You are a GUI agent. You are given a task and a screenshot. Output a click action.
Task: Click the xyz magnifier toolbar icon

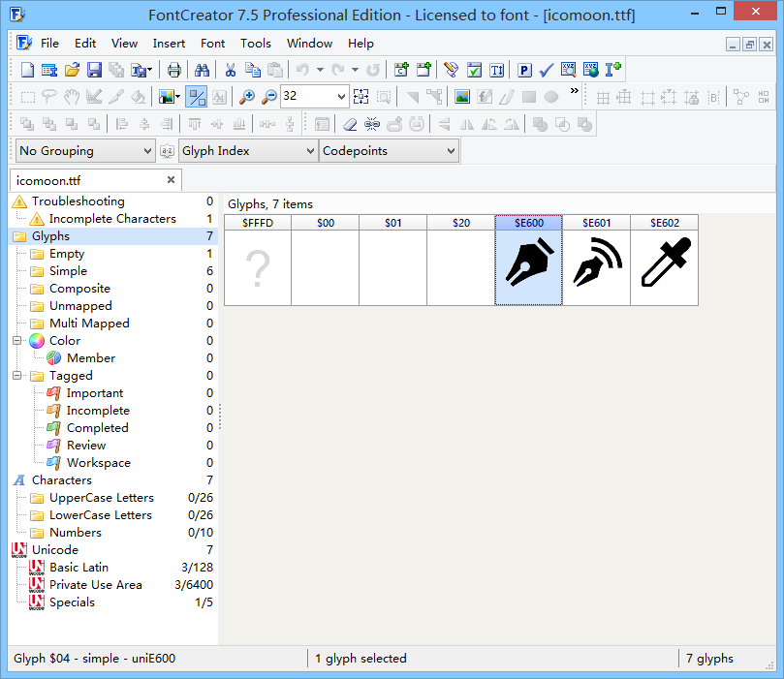pos(569,70)
